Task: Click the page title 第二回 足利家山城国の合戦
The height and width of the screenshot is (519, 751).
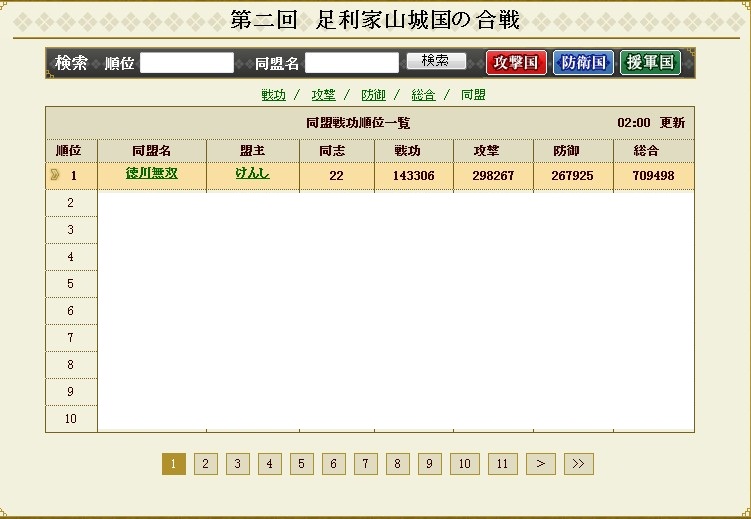Action: 375,20
